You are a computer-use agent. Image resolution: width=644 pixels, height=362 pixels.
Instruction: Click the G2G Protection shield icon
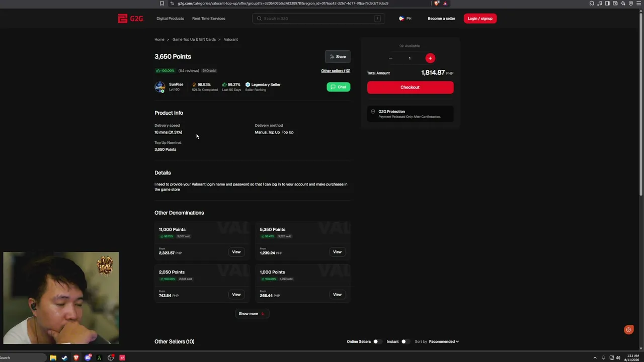coord(373,112)
